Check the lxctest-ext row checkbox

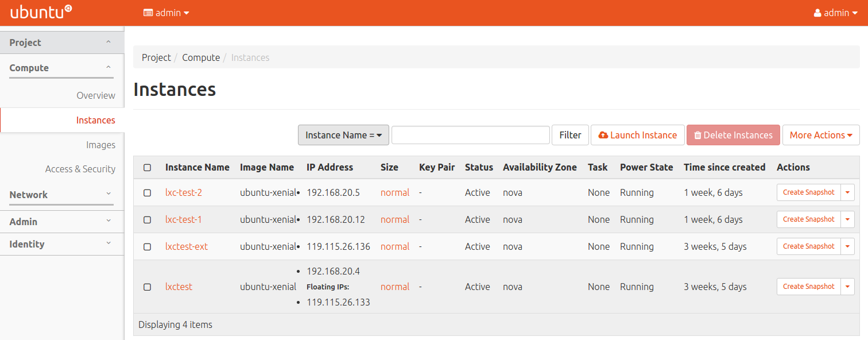tap(147, 247)
